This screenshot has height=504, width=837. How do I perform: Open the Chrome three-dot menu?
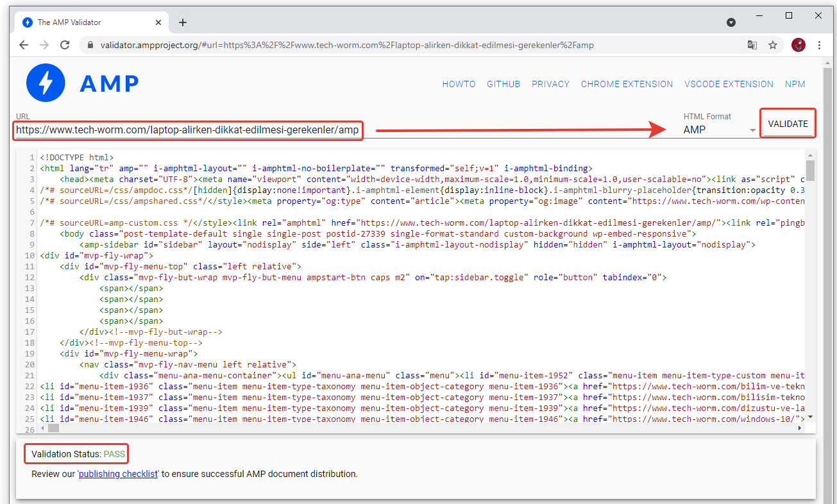(x=820, y=45)
